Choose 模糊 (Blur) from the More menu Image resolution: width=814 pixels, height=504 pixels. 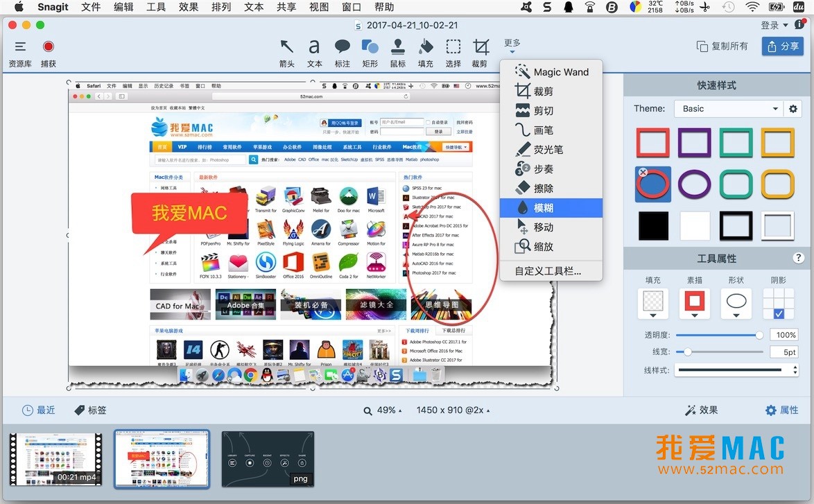coord(551,208)
